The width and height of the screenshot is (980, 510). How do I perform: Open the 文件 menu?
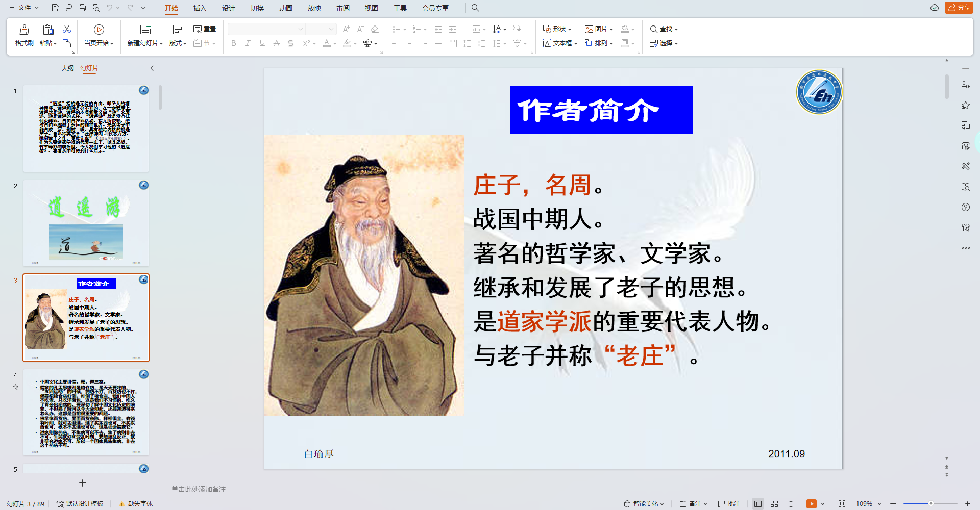24,8
